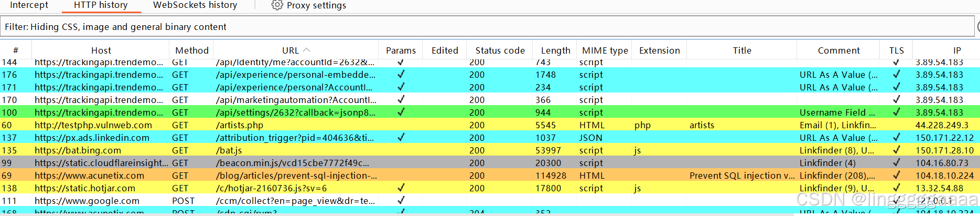The height and width of the screenshot is (216, 980).
Task: Click the /attribution_trigger URL cell
Action: click(x=296, y=138)
